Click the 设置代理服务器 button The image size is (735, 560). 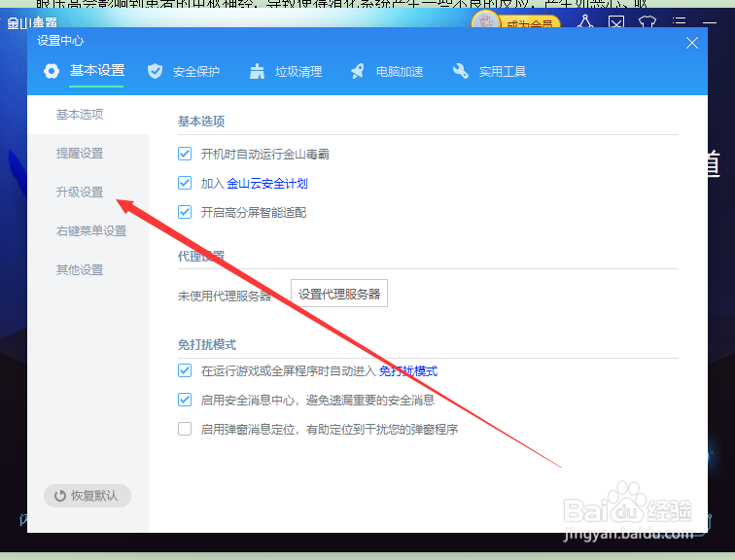pyautogui.click(x=339, y=294)
